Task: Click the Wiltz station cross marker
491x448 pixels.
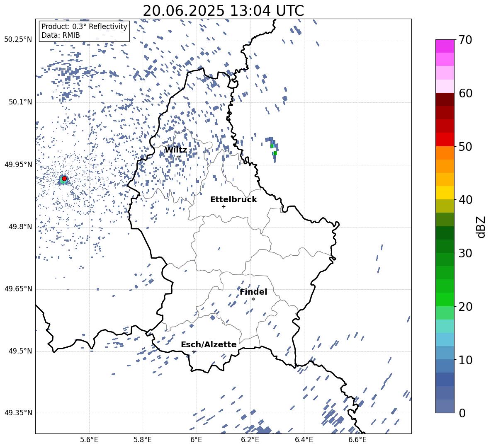Action: [x=178, y=157]
